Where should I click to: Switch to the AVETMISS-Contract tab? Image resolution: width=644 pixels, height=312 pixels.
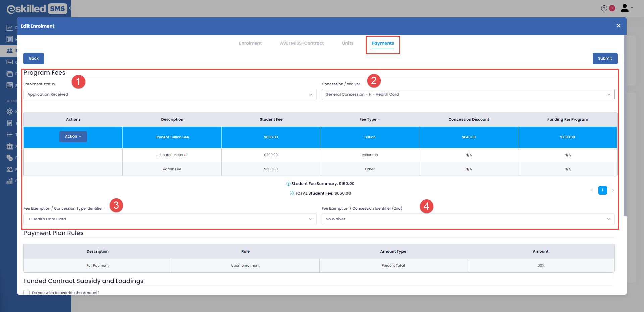tap(302, 43)
